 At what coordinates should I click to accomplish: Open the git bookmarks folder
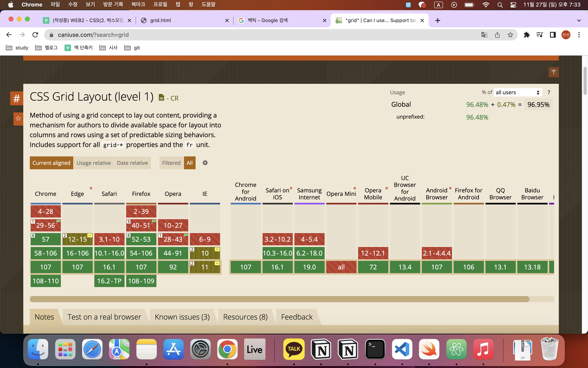click(x=132, y=48)
